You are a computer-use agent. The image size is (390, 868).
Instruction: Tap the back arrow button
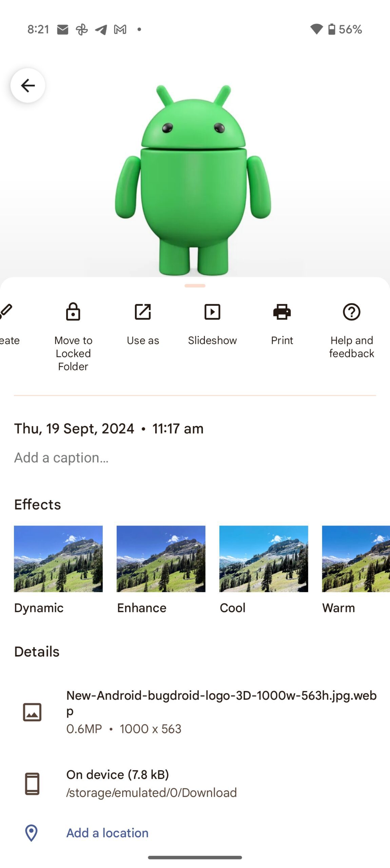point(28,85)
